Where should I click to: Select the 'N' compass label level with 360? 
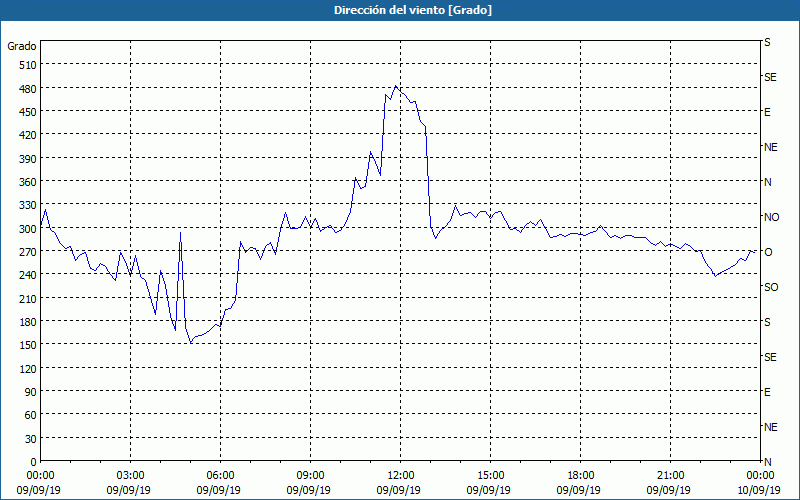click(767, 182)
